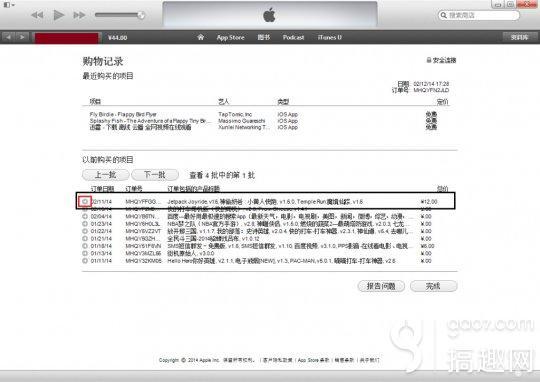This screenshot has height=382, width=540.
Task: Click the rewind previous track icon
Action: click(x=37, y=15)
